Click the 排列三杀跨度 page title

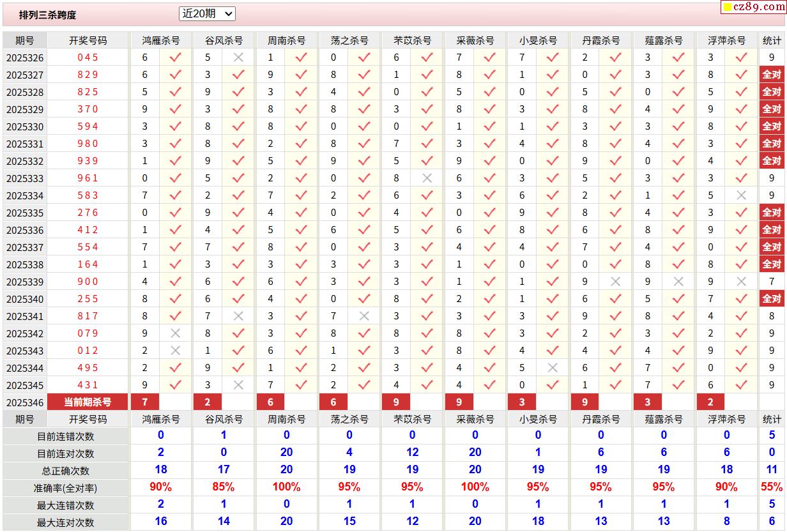47,15
